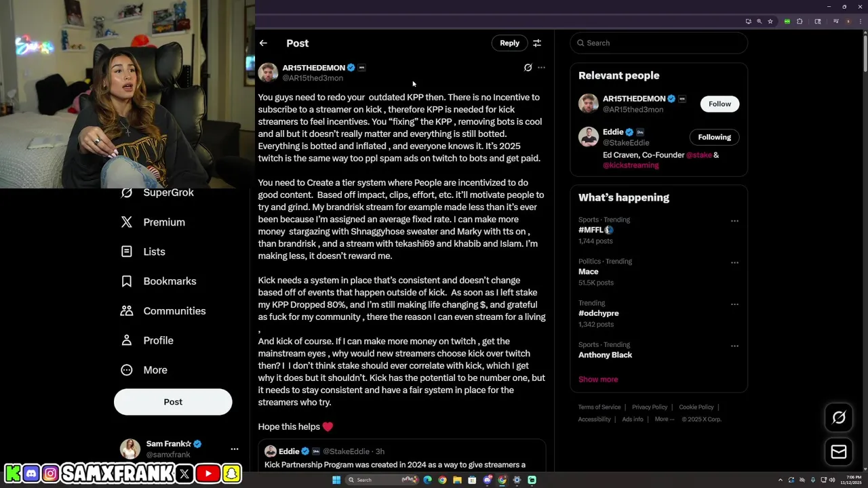The height and width of the screenshot is (488, 868).
Task: Open the browser side panel search icon
Action: coord(818,21)
